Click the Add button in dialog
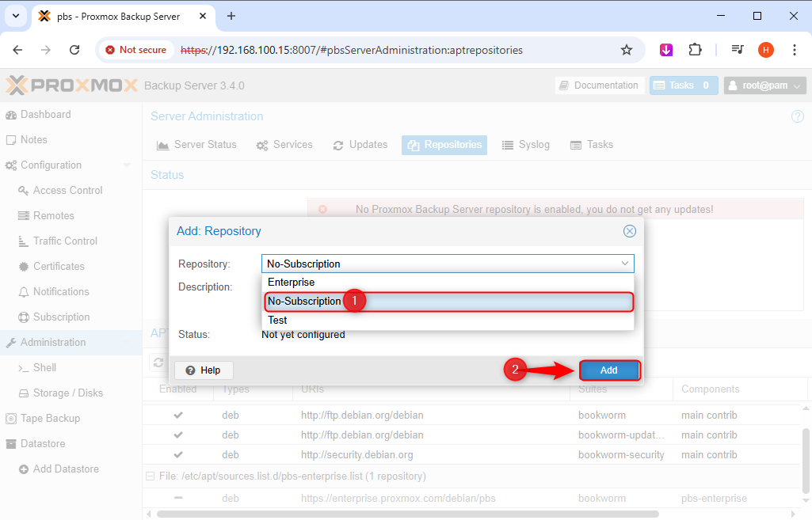This screenshot has width=812, height=520. tap(609, 370)
